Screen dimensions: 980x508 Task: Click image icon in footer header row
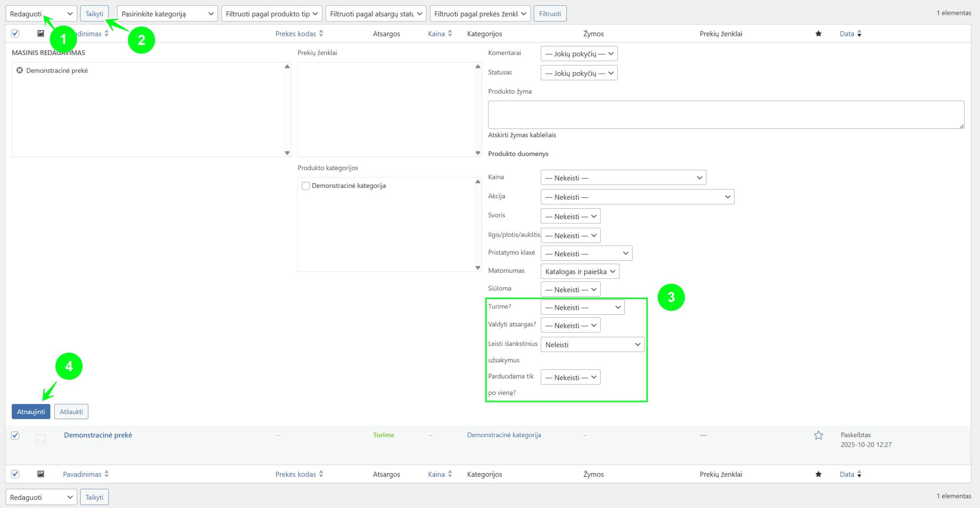41,474
